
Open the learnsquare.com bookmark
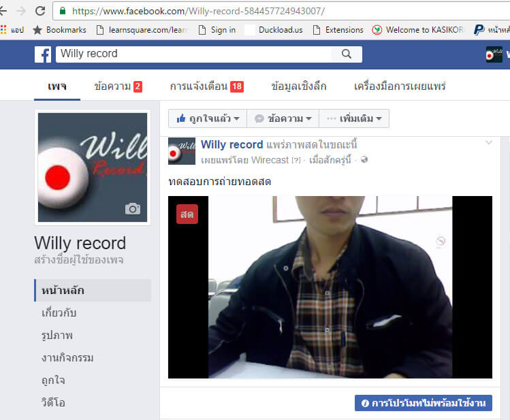142,30
